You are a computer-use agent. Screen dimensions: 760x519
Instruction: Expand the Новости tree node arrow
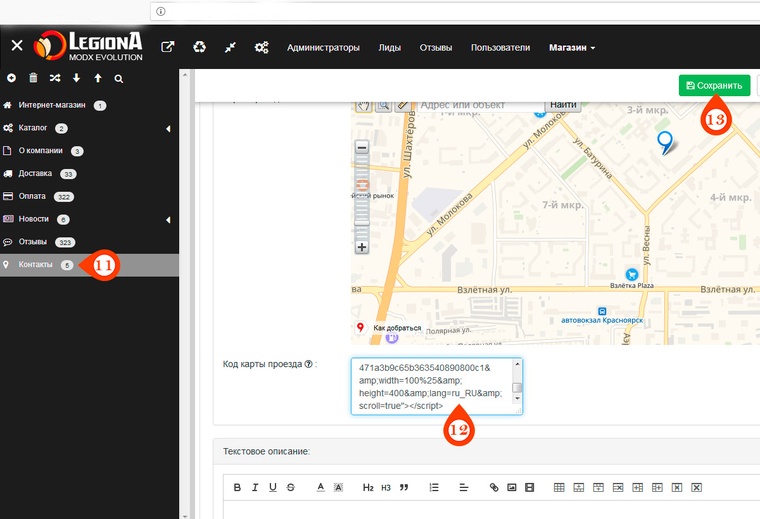pos(168,219)
